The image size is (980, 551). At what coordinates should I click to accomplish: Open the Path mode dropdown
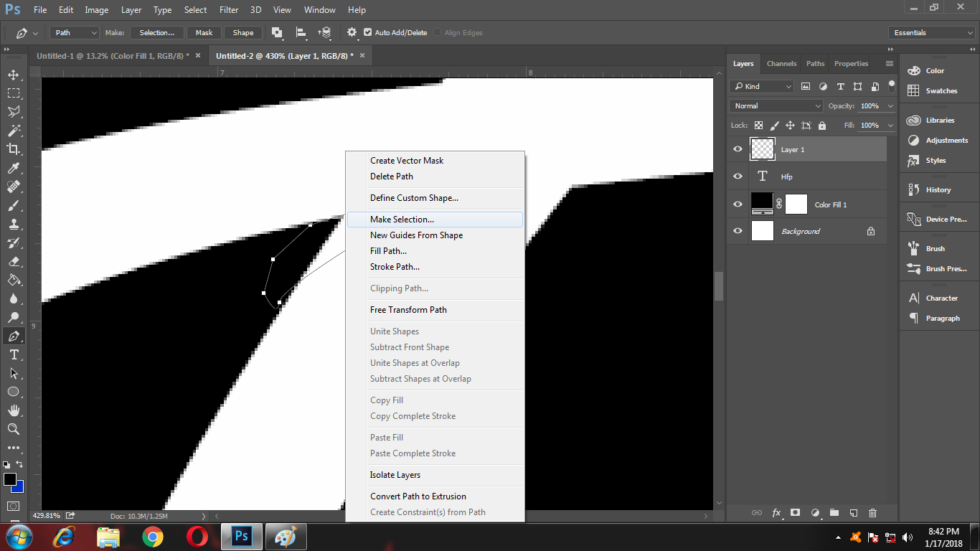(74, 32)
